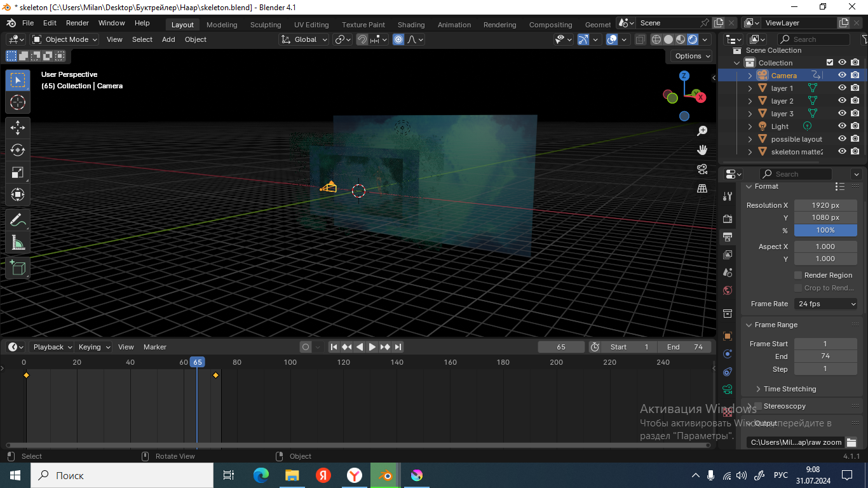
Task: Click the viewport Options button
Action: pyautogui.click(x=692, y=56)
